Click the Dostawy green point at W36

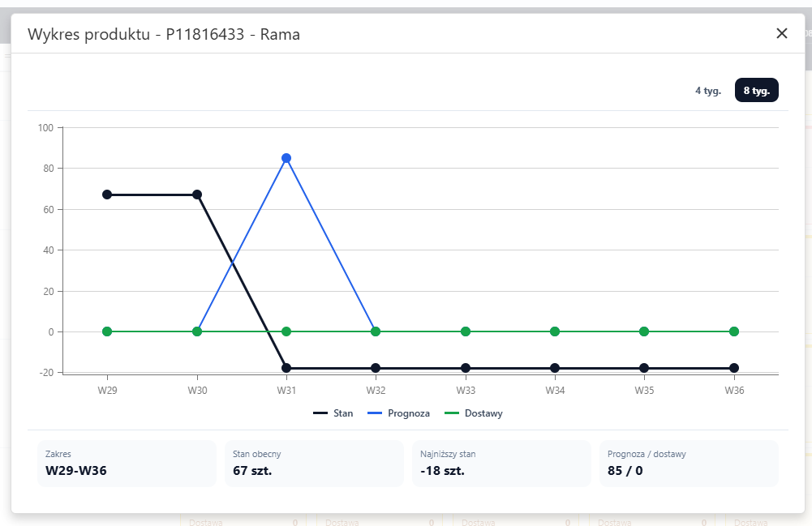coord(734,331)
